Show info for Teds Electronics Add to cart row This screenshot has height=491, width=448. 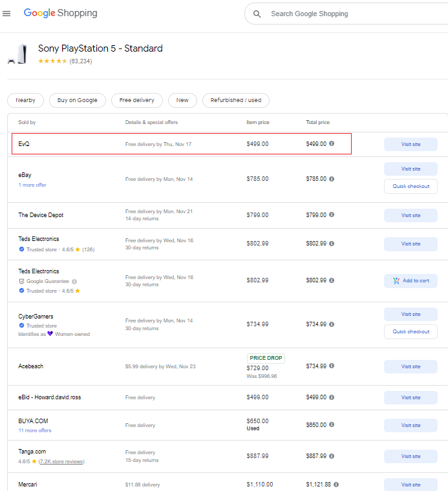click(x=332, y=280)
